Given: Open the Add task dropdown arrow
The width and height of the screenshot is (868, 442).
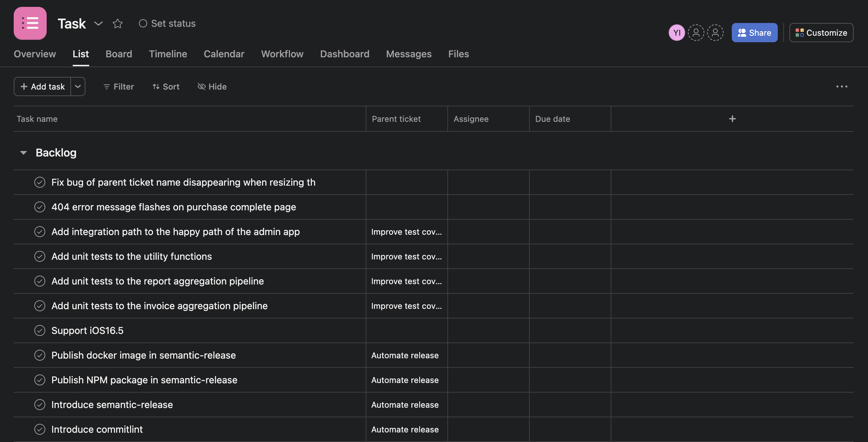Looking at the screenshot, I should click(78, 86).
